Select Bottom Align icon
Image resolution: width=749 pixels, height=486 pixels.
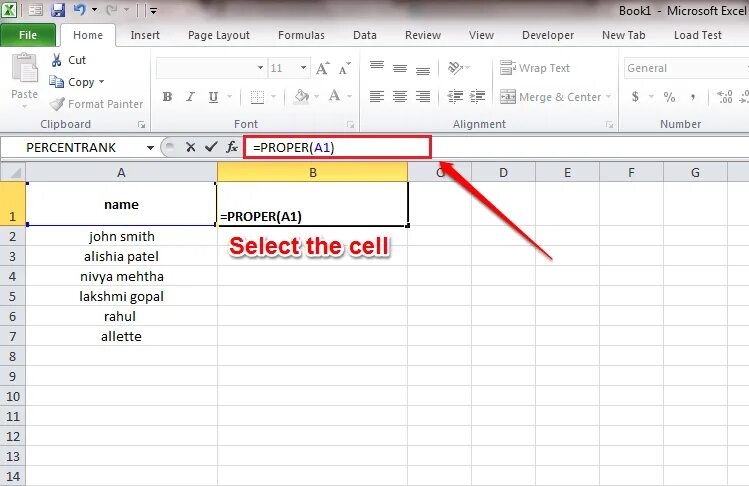[423, 70]
